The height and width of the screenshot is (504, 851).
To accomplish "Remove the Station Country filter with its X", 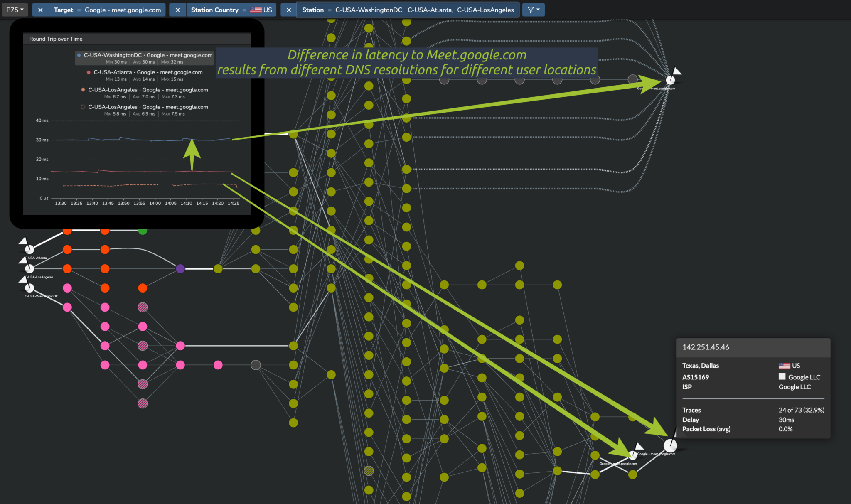I will [177, 10].
